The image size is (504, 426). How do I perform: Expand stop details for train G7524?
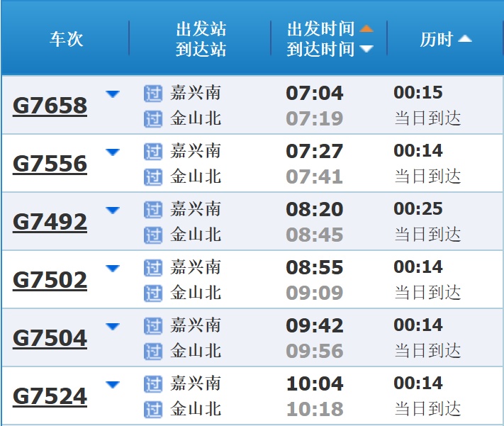click(x=113, y=384)
